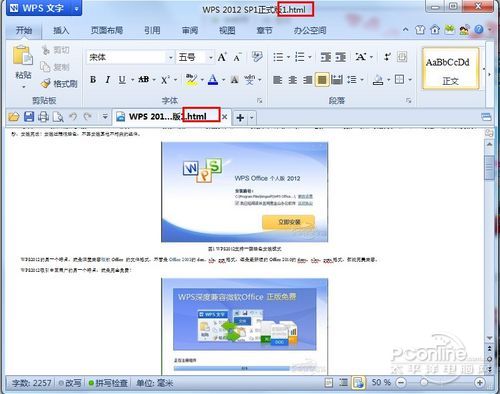Decrease paragraph indent
The image size is (500, 394).
coord(325,57)
